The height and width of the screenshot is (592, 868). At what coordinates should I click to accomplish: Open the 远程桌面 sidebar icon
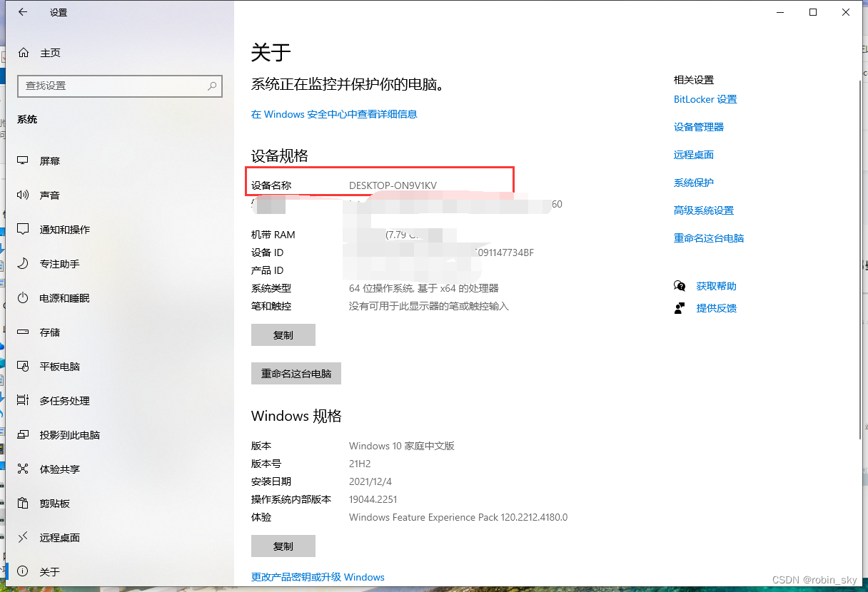[24, 538]
